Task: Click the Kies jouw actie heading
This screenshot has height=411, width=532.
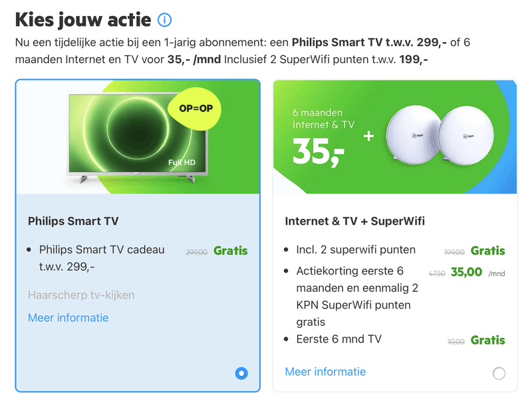Action: click(x=83, y=20)
